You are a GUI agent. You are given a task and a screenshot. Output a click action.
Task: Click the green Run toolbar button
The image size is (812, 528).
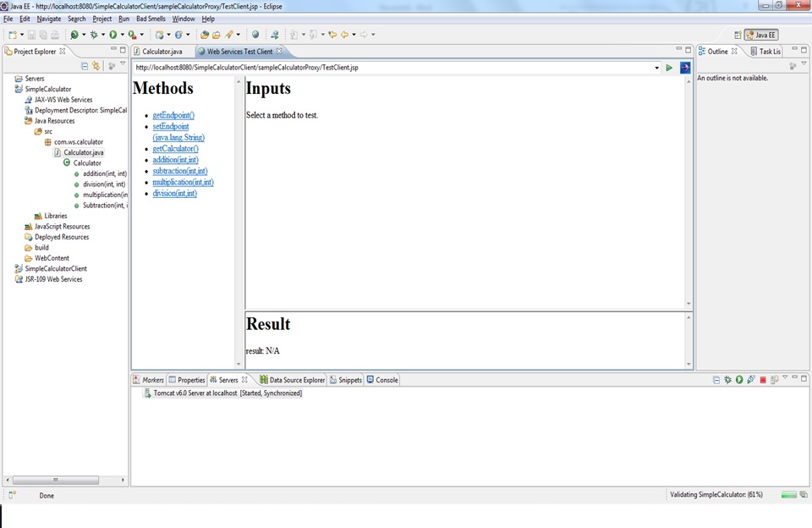[112, 35]
